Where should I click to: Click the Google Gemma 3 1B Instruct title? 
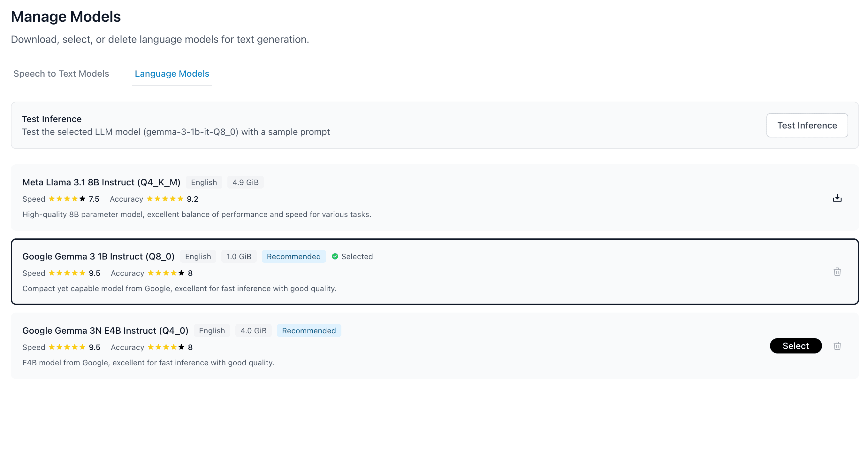tap(98, 256)
